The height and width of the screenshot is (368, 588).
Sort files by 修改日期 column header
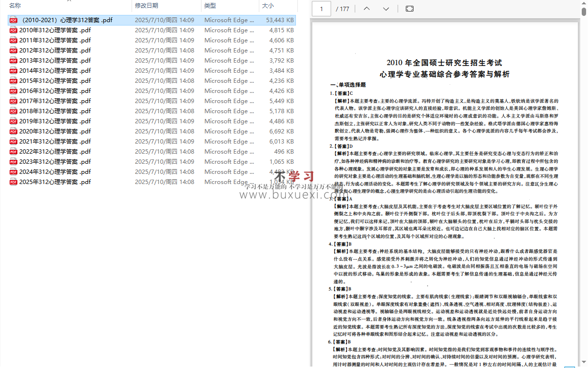tap(147, 5)
